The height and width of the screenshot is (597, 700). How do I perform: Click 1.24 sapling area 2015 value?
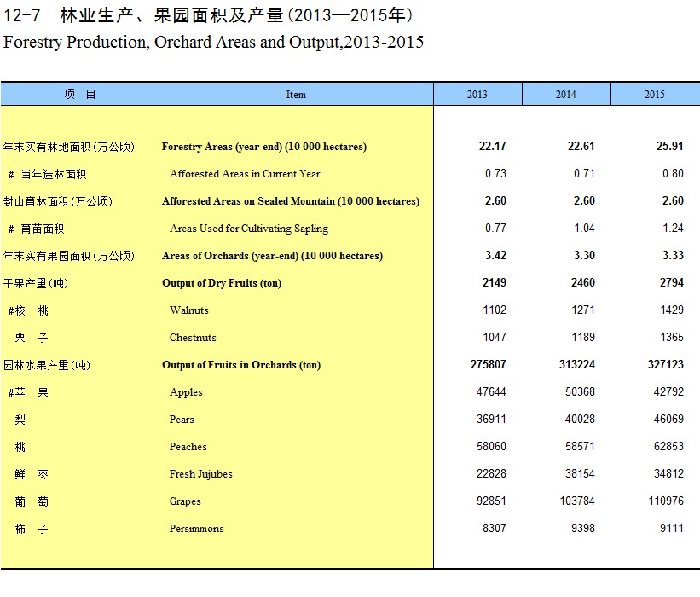point(673,228)
